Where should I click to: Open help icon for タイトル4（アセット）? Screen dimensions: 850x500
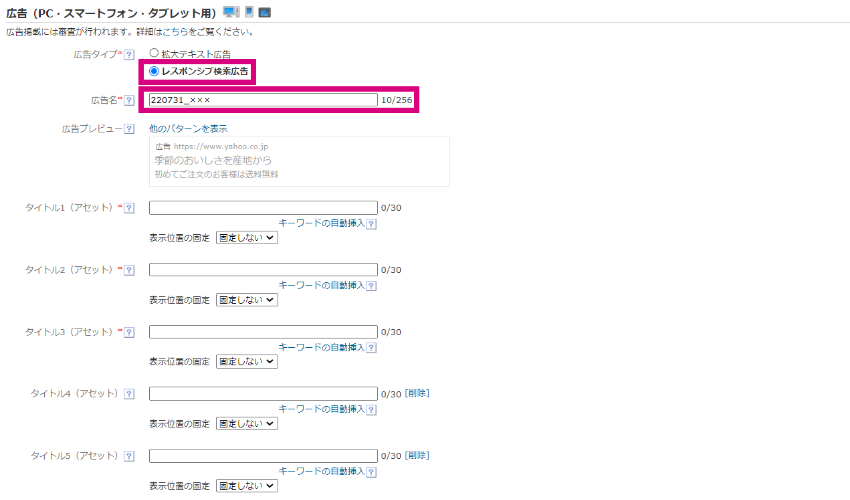pyautogui.click(x=129, y=394)
